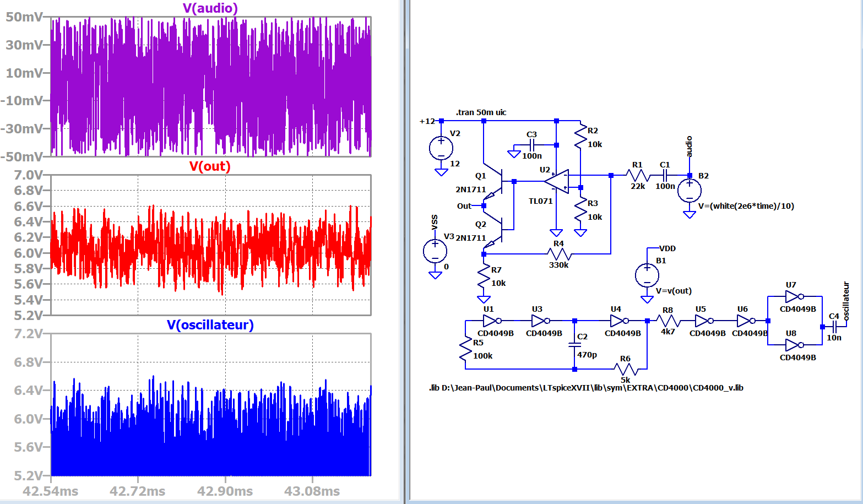Click the TL071 op-amp U2 symbol

pyautogui.click(x=558, y=181)
